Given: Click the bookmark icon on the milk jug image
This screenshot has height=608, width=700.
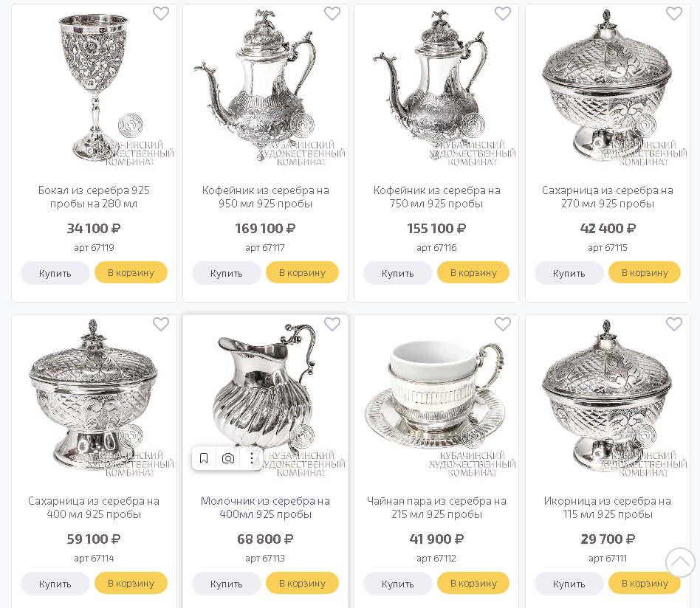Looking at the screenshot, I should pos(204,458).
